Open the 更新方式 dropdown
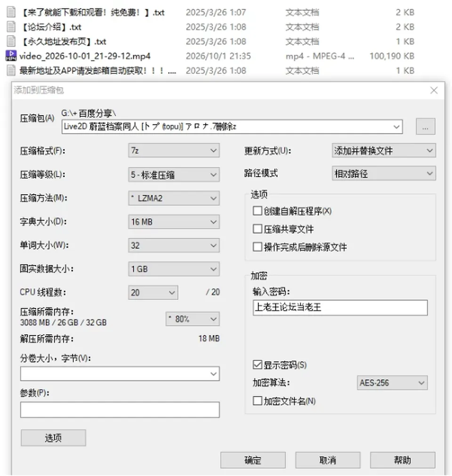Viewport: 452px width, 476px height. 384,150
